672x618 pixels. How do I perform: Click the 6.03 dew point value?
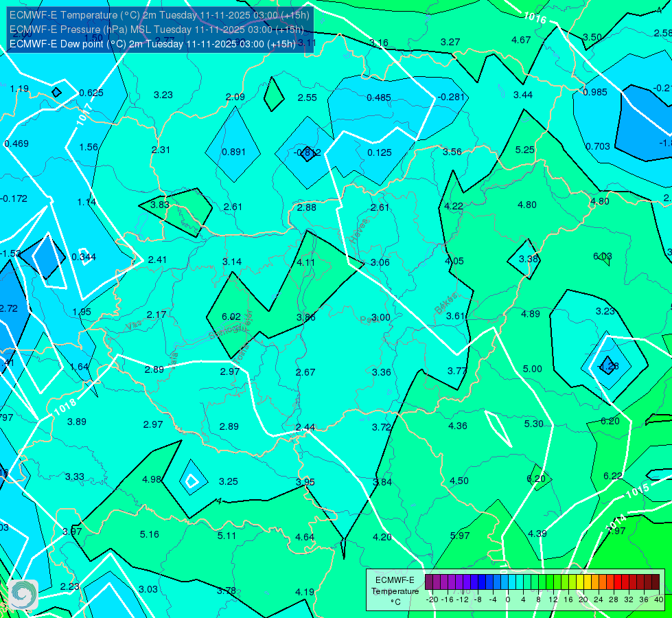(x=602, y=256)
